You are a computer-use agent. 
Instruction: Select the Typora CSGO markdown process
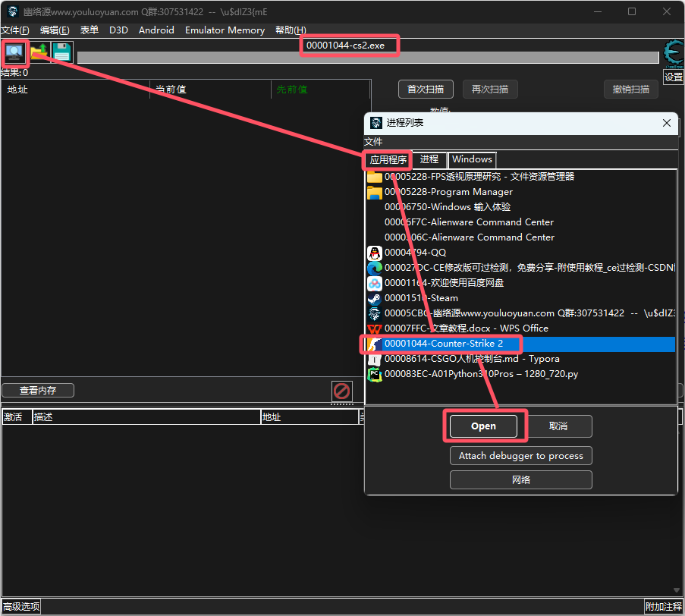[x=472, y=359]
